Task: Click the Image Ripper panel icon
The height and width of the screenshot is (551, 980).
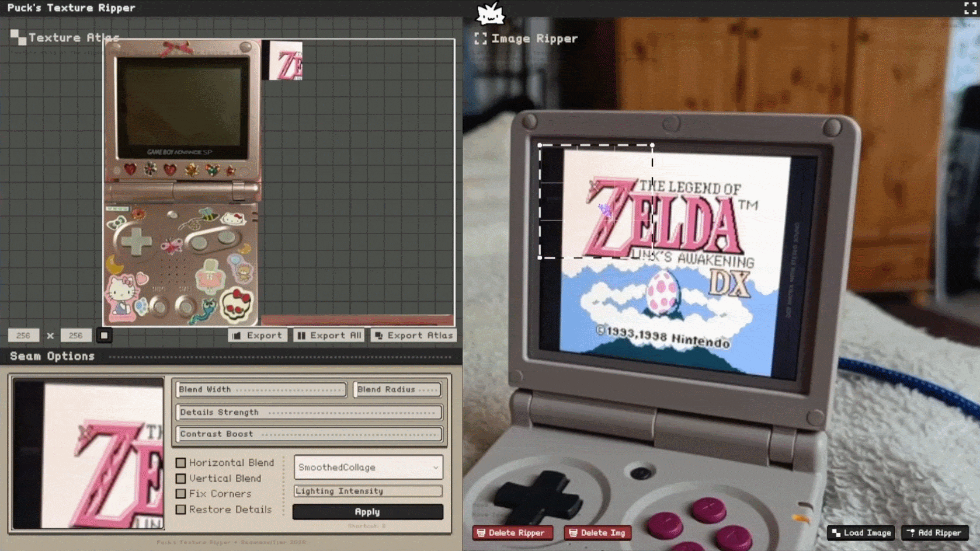Action: point(481,39)
